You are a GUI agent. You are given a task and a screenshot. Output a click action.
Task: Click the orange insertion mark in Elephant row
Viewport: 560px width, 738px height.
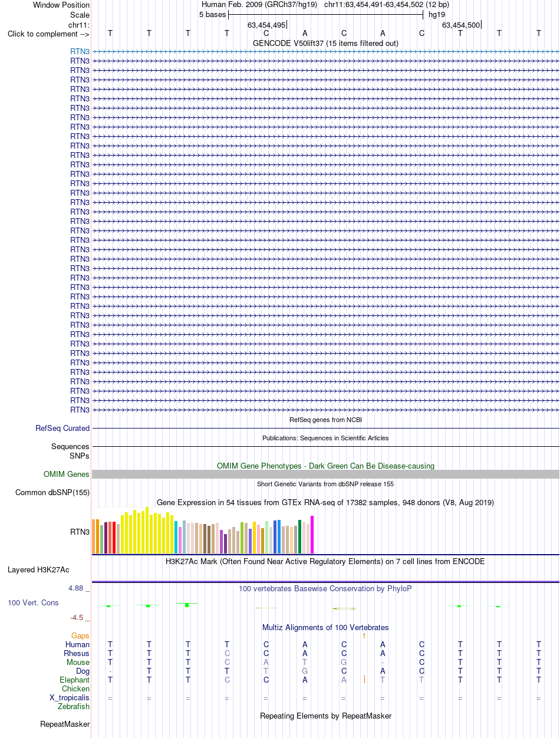coord(365,680)
